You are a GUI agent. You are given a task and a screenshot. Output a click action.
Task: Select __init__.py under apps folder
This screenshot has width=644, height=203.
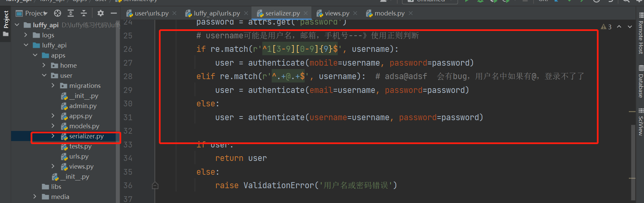pos(71,176)
